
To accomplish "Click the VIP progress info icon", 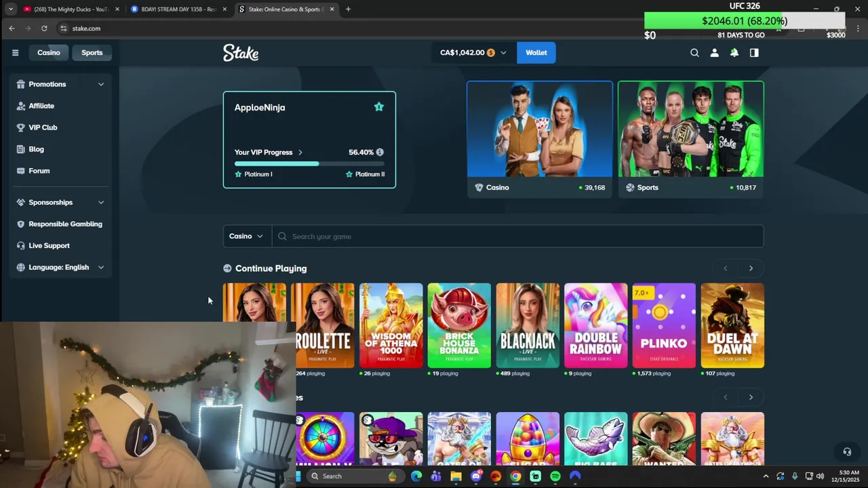I will click(x=380, y=152).
